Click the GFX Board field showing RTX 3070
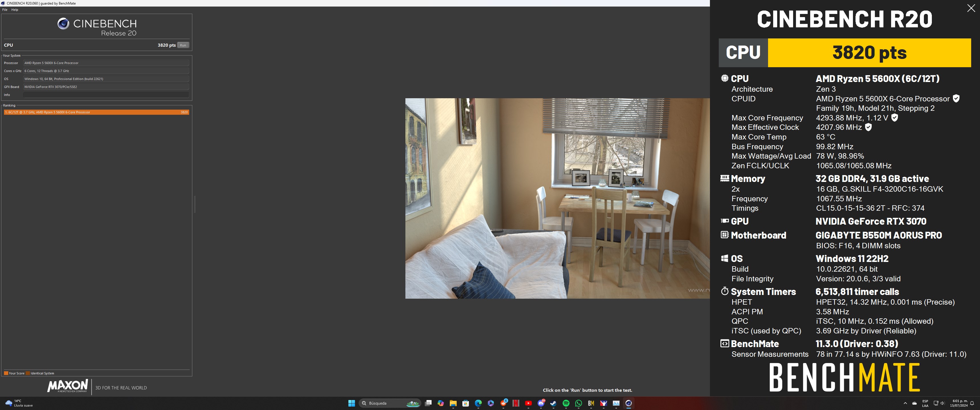980x410 pixels. [106, 87]
